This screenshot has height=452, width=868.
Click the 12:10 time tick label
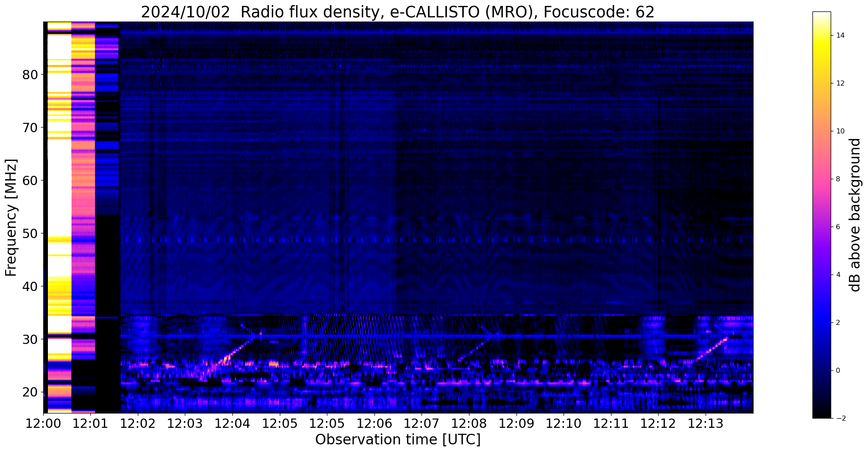point(564,424)
